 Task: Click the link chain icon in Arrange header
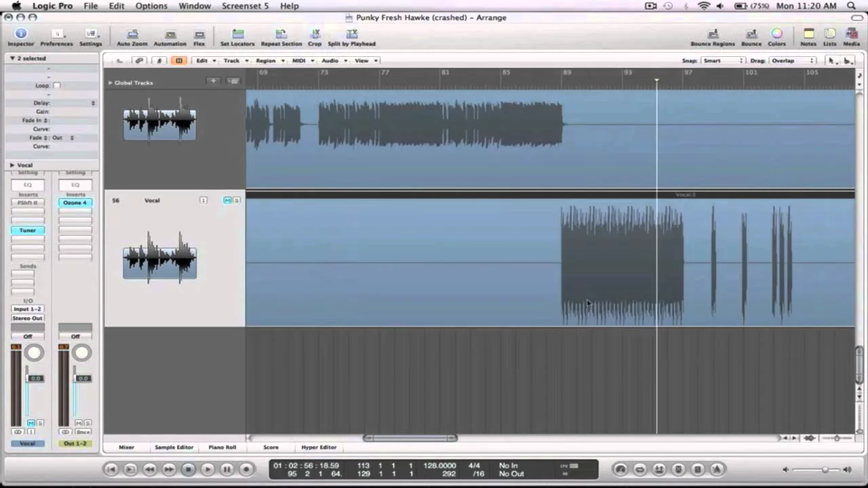[x=139, y=60]
